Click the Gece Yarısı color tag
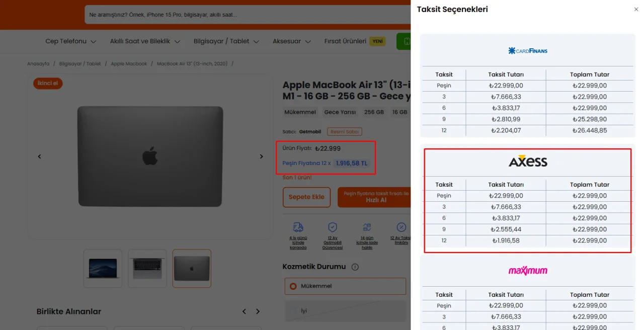The height and width of the screenshot is (330, 644). pos(340,112)
